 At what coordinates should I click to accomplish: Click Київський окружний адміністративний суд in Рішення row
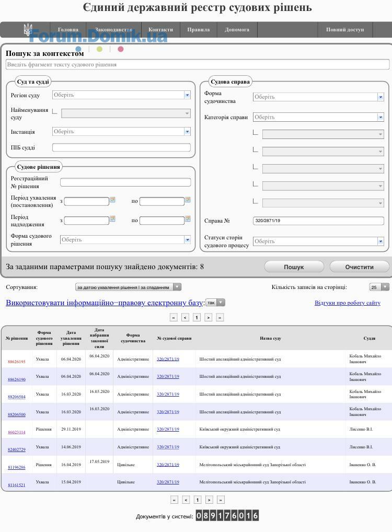click(x=239, y=429)
